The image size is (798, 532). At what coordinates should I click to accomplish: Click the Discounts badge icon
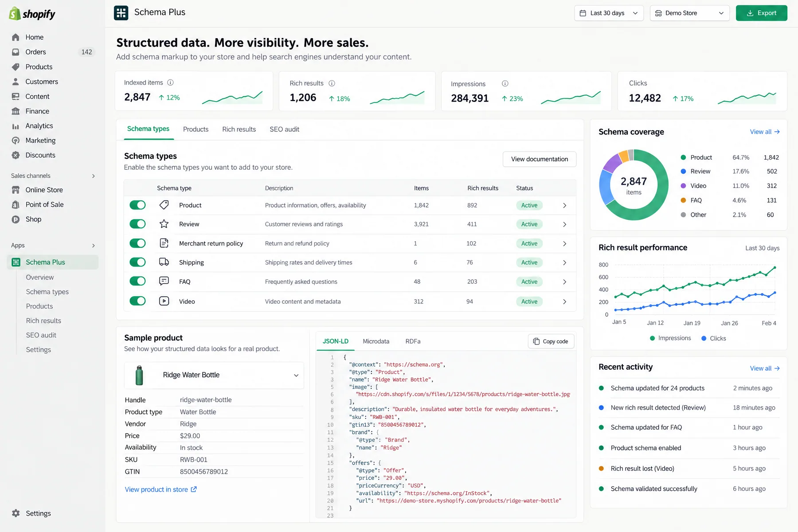tap(16, 155)
